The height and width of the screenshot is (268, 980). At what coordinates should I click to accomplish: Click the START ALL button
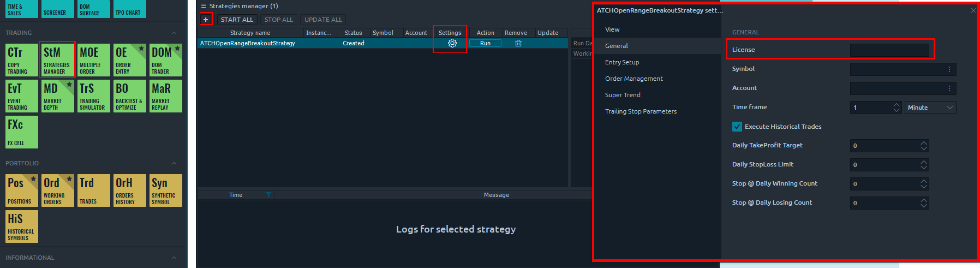coord(237,20)
